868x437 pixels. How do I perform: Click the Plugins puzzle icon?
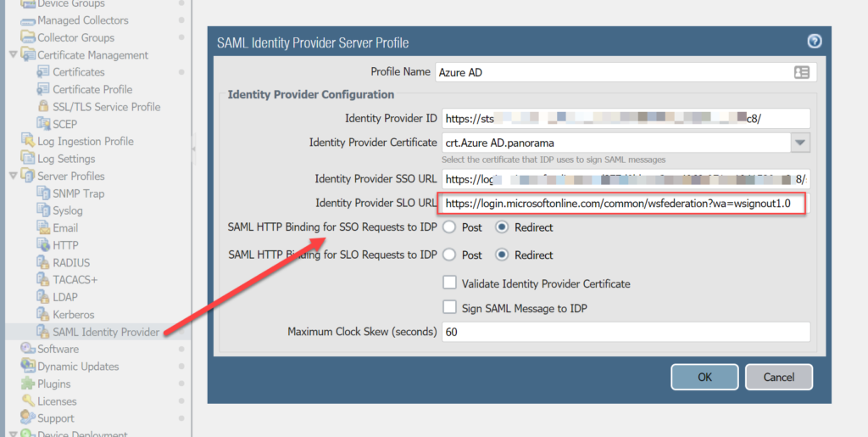point(28,384)
